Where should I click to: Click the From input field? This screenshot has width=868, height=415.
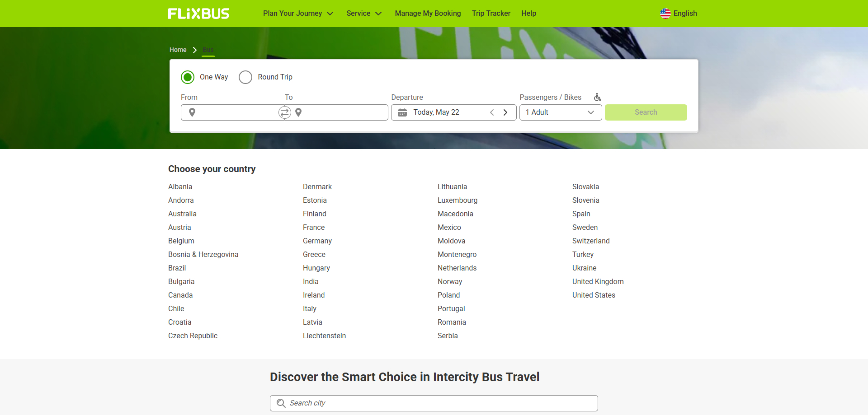pos(232,112)
